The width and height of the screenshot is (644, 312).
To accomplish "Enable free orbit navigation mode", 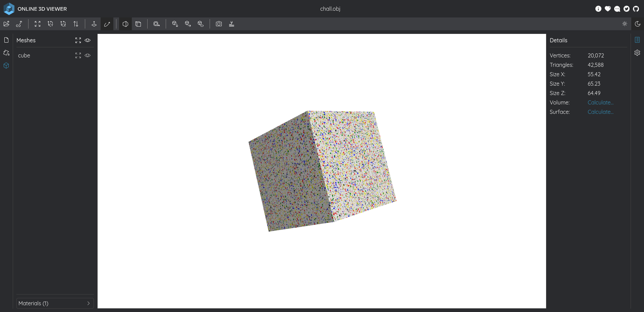I will (x=107, y=24).
